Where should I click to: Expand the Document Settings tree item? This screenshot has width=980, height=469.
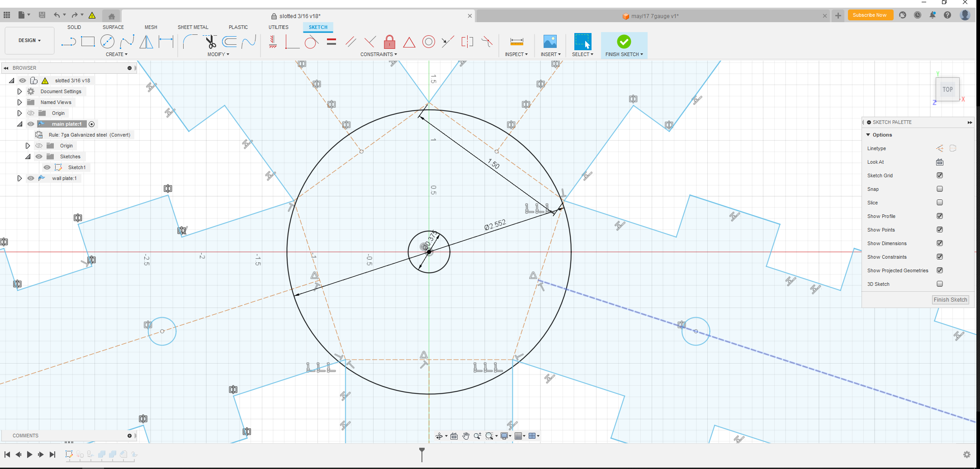(x=19, y=91)
